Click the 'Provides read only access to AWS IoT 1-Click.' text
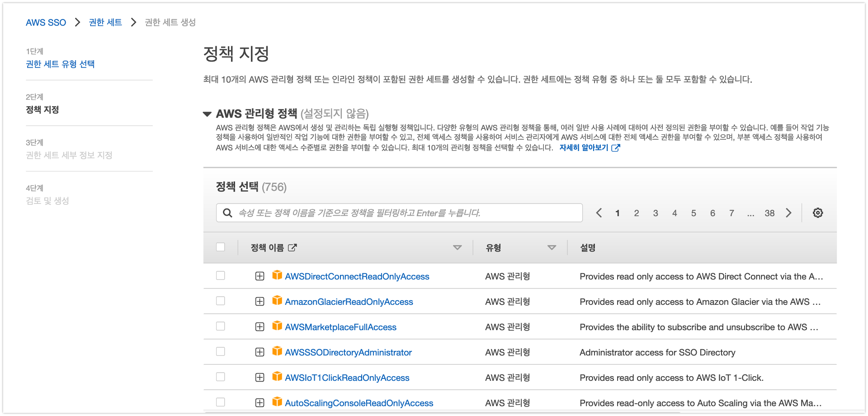868x416 pixels. 671,378
